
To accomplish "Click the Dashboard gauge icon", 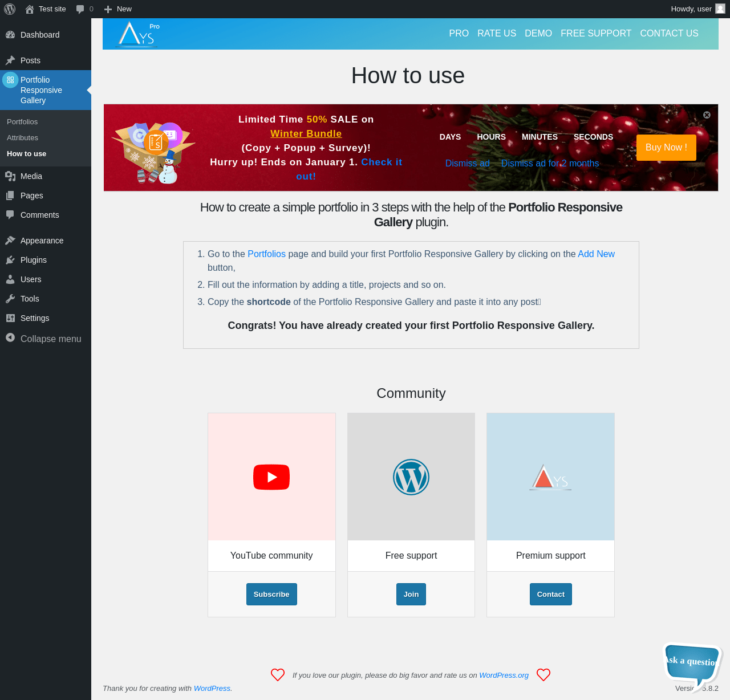I will 10,35.
